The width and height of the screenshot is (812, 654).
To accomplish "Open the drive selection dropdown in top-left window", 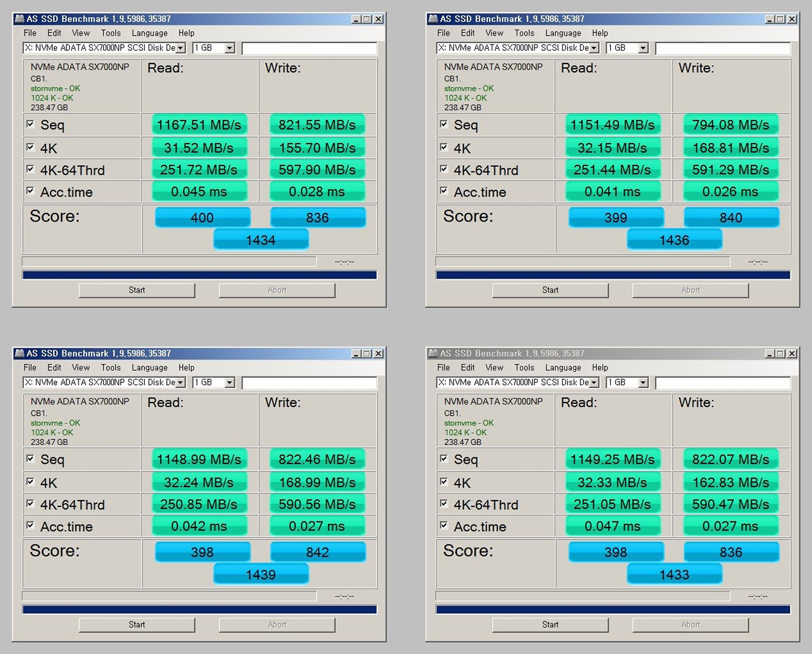I will [180, 48].
